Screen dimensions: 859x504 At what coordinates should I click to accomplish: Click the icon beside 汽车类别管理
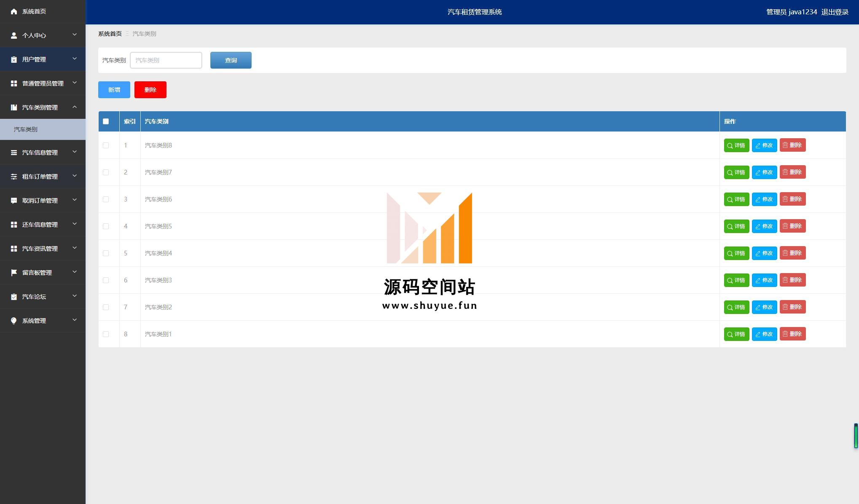[14, 107]
